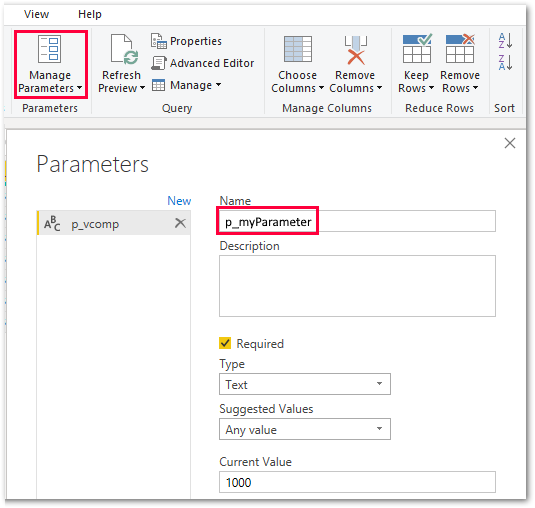Open the Manage Parameters dropdown arrow
The image size is (535, 508).
click(x=79, y=88)
